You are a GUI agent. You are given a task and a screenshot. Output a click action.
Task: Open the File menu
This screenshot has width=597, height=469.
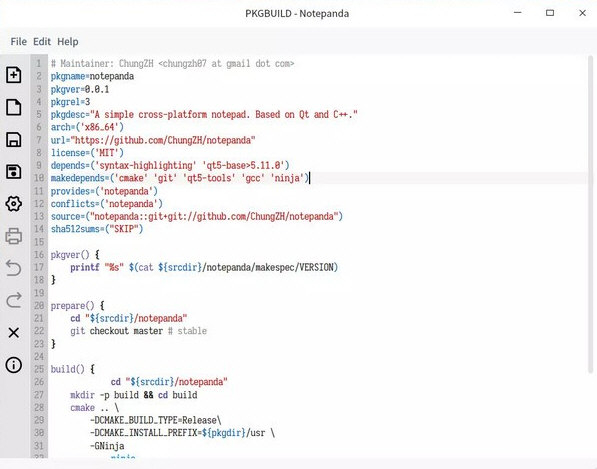19,41
